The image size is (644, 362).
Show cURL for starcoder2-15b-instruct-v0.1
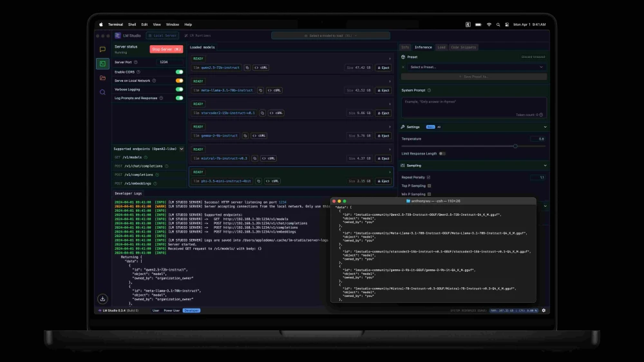[x=276, y=113]
